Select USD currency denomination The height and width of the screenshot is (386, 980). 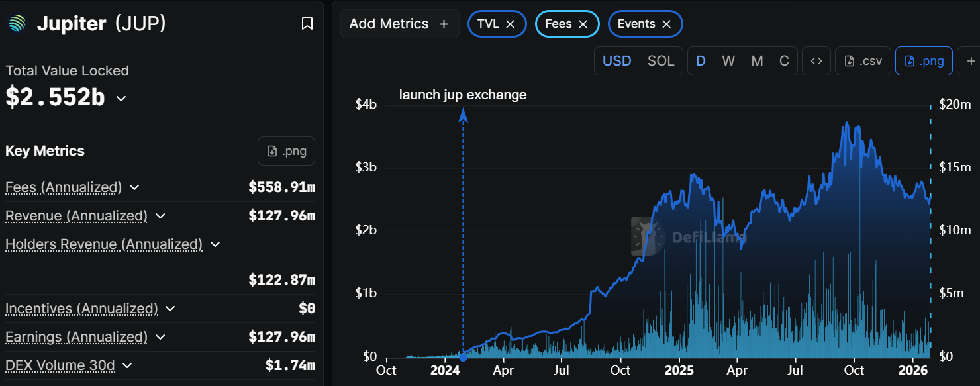point(616,61)
